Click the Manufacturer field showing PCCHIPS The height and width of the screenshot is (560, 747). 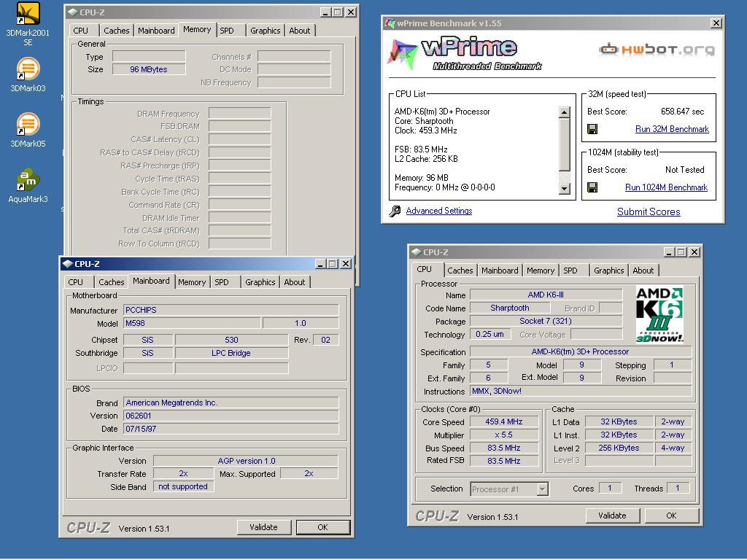231,310
